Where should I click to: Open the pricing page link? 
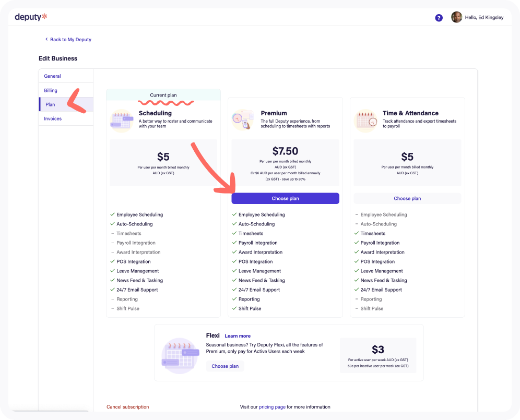[x=272, y=407]
